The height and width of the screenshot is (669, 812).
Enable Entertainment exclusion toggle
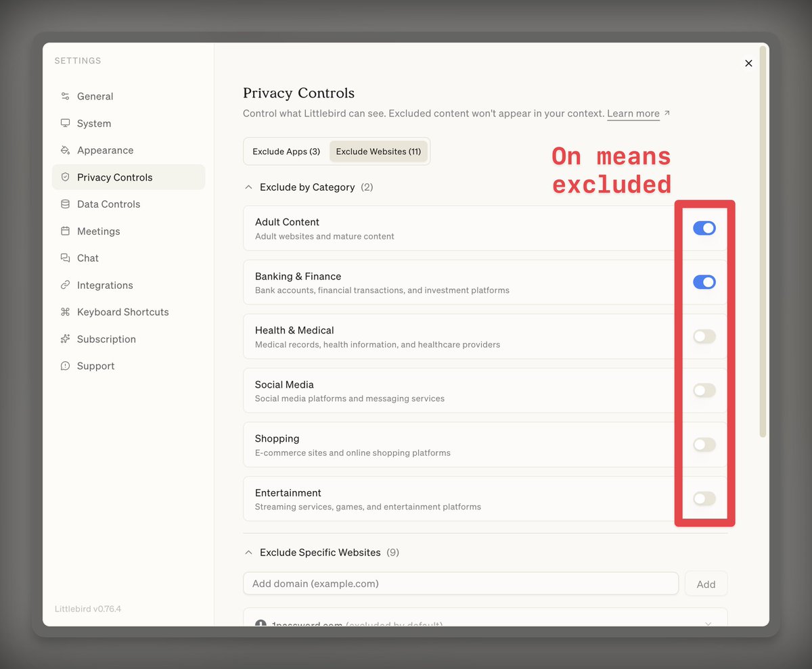click(x=704, y=499)
